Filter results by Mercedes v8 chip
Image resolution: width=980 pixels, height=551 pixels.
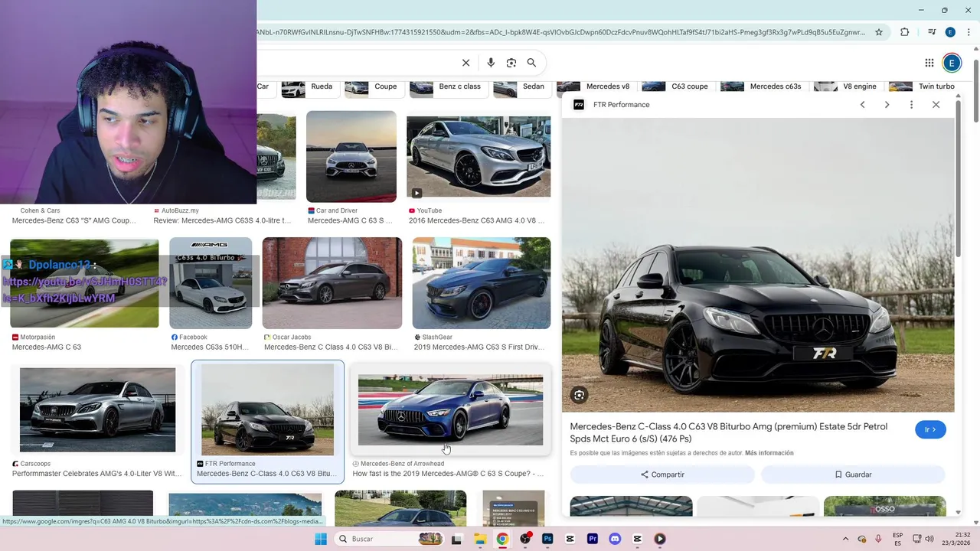(x=594, y=87)
